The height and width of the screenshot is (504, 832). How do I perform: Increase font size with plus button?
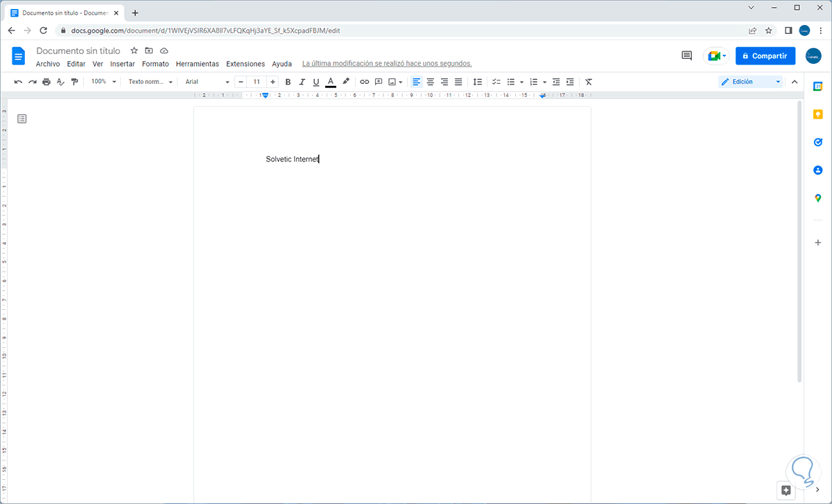click(272, 82)
